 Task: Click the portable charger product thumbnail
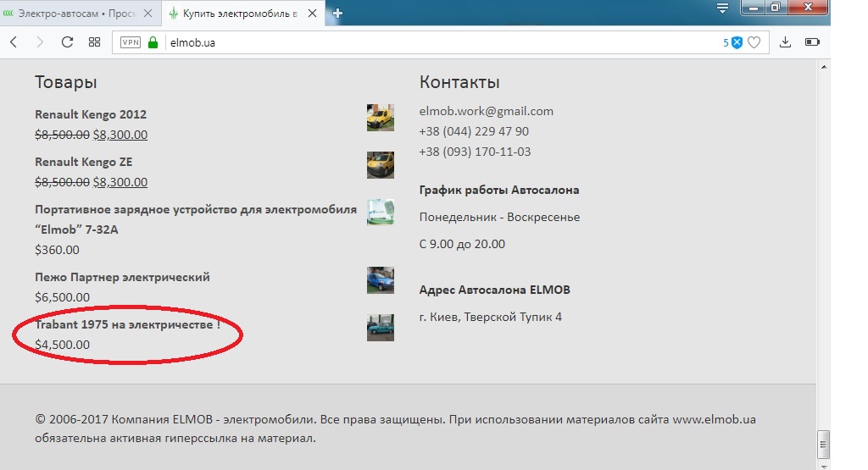coord(380,212)
